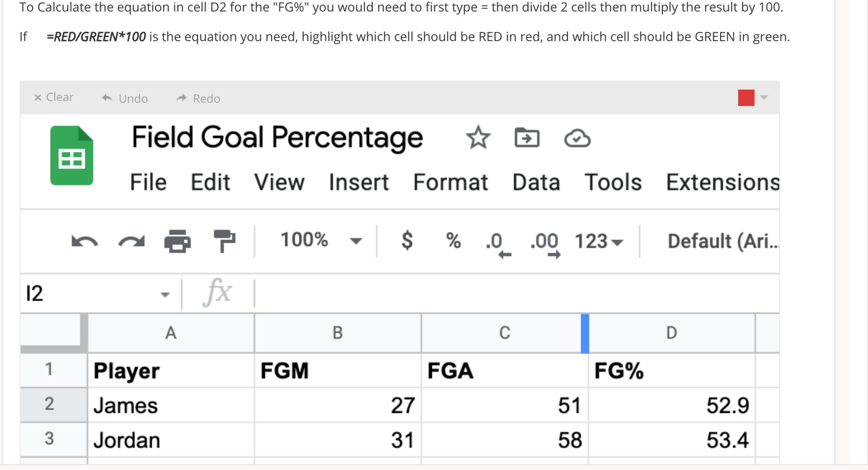
Task: Open the Data menu
Action: coord(536,182)
